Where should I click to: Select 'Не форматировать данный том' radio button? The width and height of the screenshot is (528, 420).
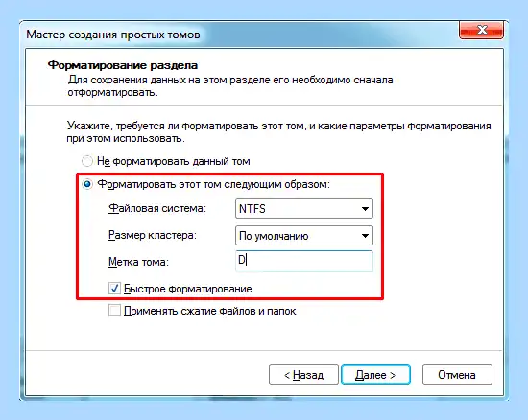coord(87,161)
